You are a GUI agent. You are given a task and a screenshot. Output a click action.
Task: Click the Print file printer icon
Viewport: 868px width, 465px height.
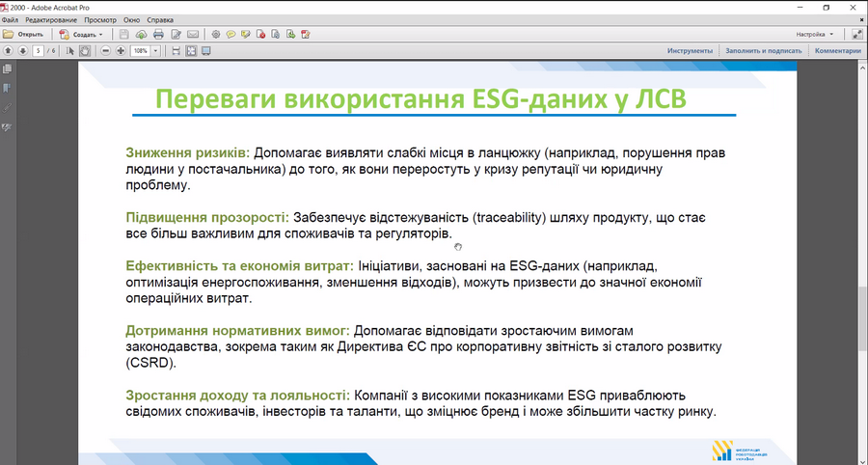tap(158, 35)
